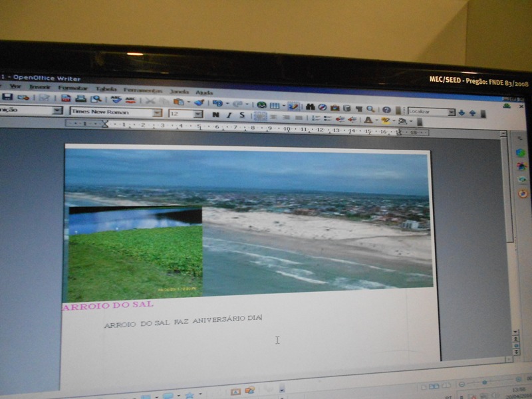Click the Find Next down arrow
The height and width of the screenshot is (399, 532).
tap(462, 112)
